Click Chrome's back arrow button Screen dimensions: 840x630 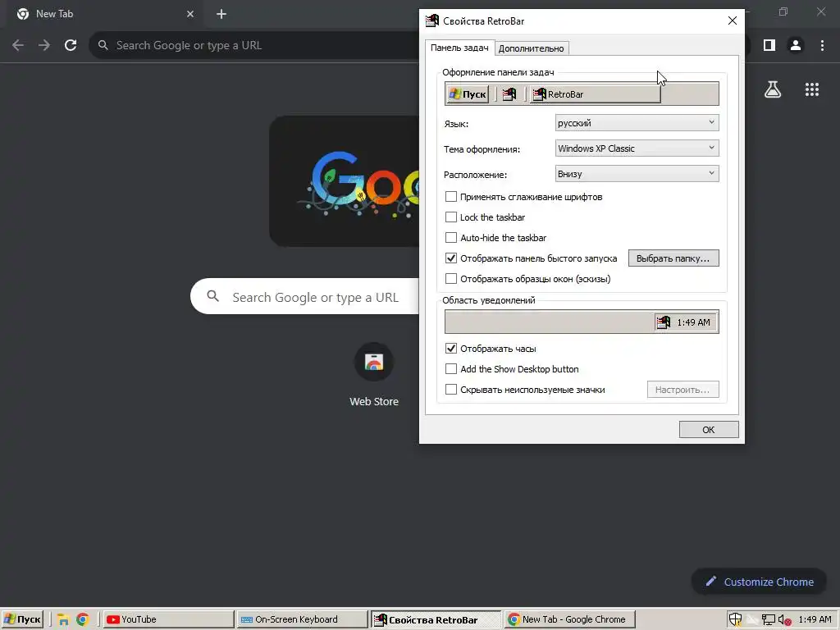18,46
